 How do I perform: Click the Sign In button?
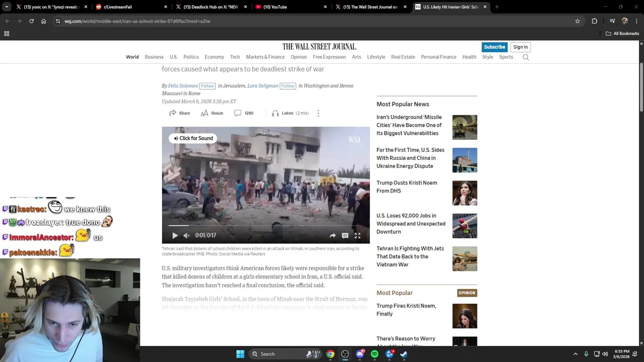click(520, 47)
